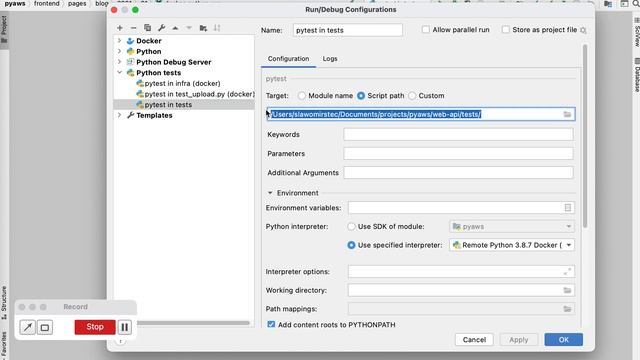Collapse Environment section
This screenshot has width=640, height=360.
point(270,193)
